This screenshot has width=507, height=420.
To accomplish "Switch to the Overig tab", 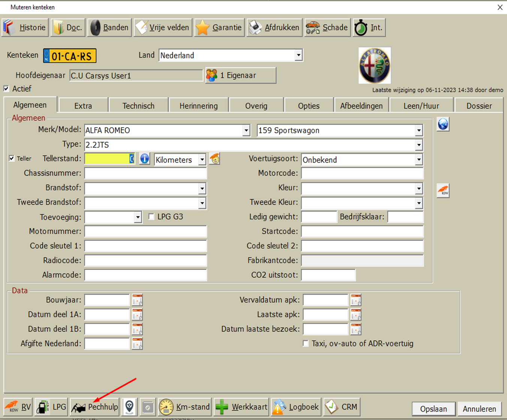I will coord(256,106).
